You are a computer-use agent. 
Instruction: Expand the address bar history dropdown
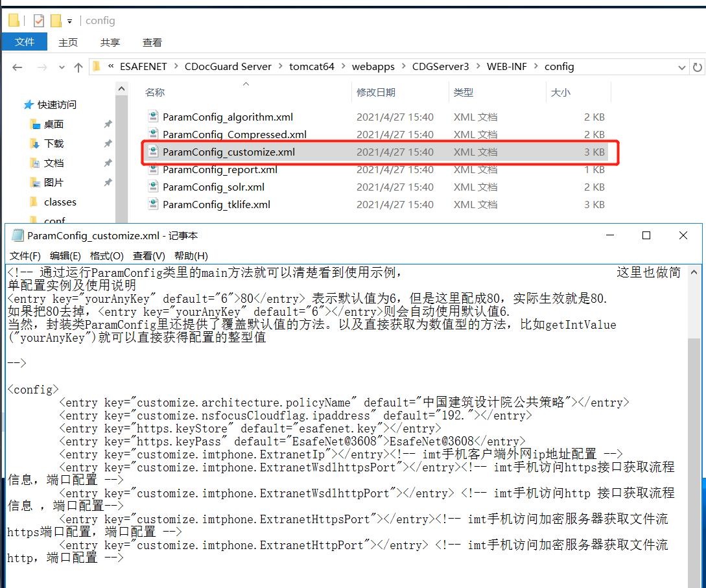pos(681,67)
